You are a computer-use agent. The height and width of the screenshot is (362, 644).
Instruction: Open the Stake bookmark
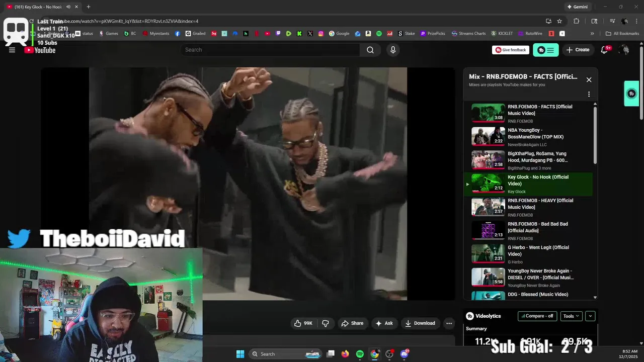coord(407,34)
